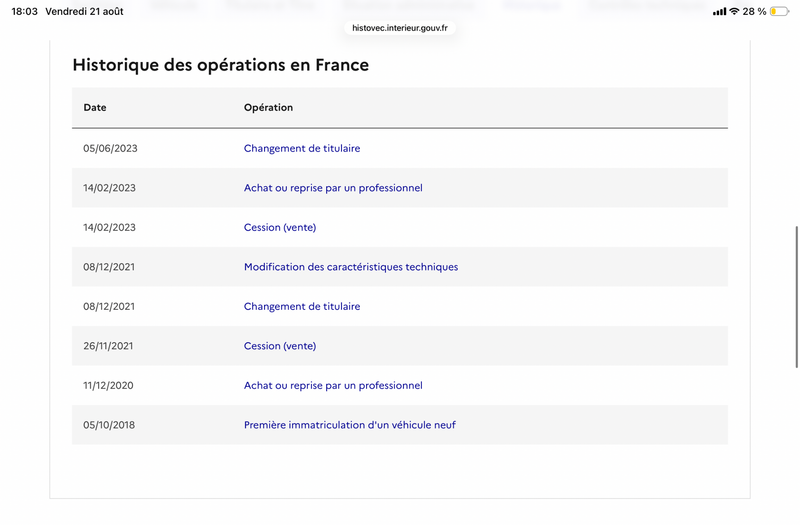Click the Date column header
The height and width of the screenshot is (525, 800).
95,108
